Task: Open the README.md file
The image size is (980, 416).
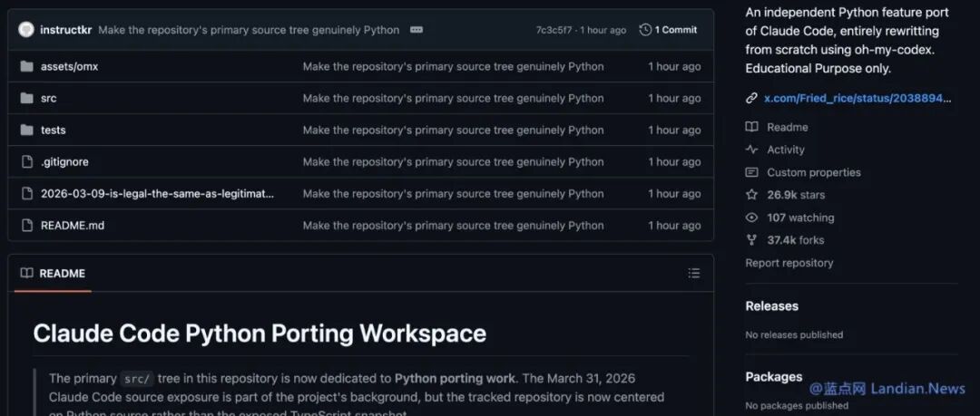Action: pos(73,226)
